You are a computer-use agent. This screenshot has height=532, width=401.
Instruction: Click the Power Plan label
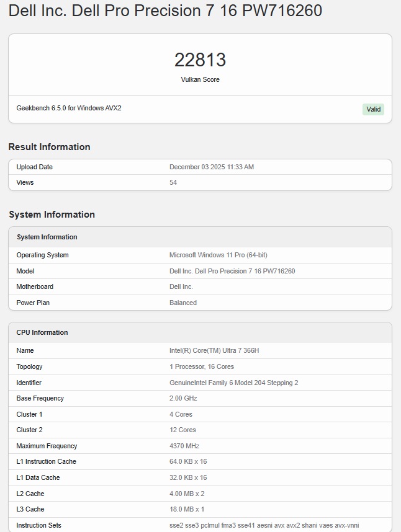click(33, 303)
